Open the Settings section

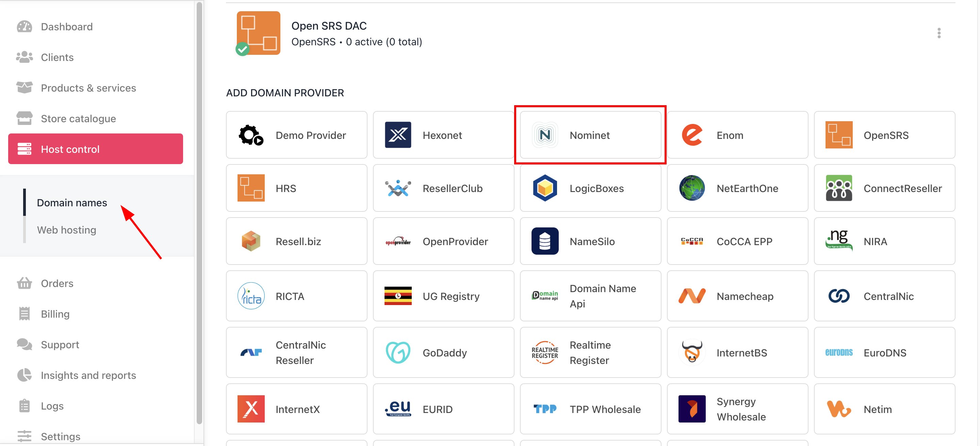[96, 436]
